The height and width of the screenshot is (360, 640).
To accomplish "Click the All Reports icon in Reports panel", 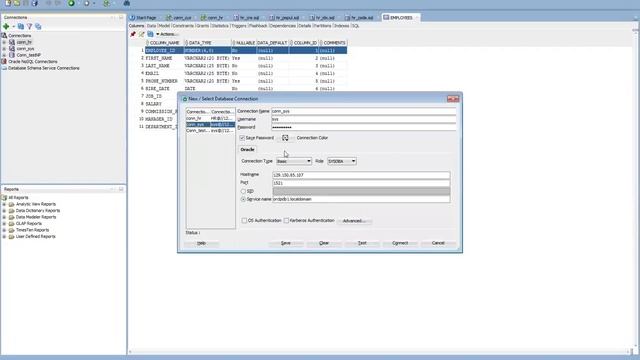I will click(4, 198).
